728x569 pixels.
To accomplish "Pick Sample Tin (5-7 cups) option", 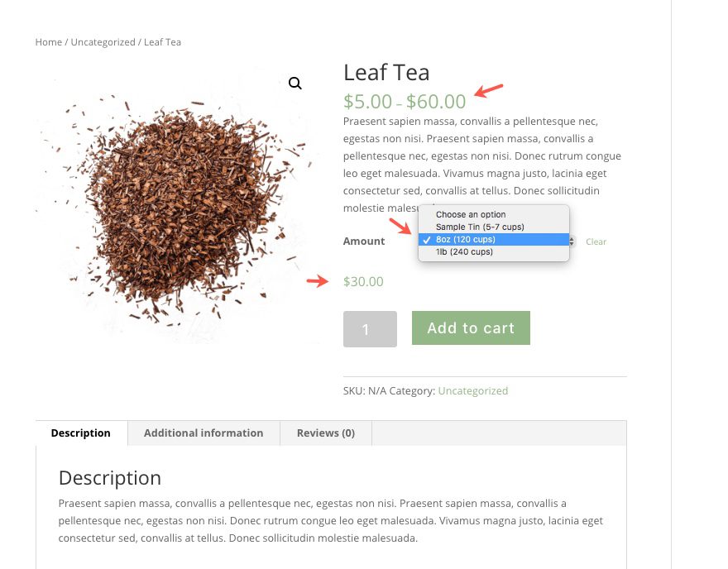I will click(480, 227).
